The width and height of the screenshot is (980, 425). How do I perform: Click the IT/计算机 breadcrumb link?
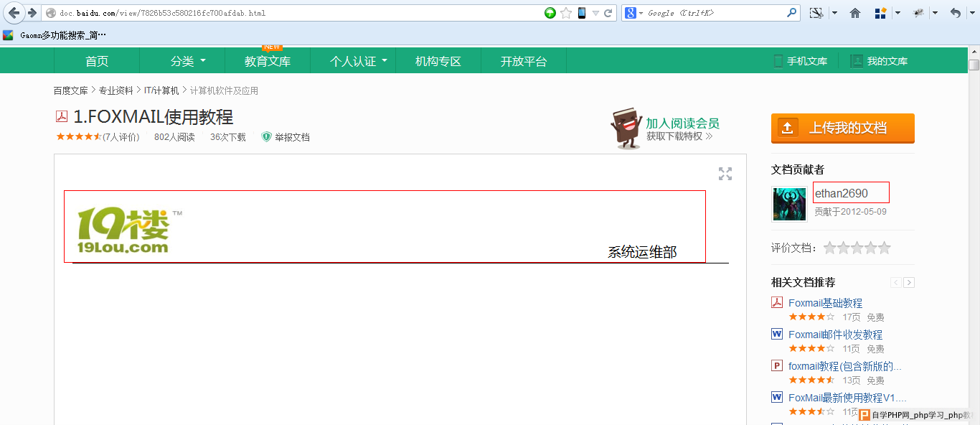click(x=161, y=91)
